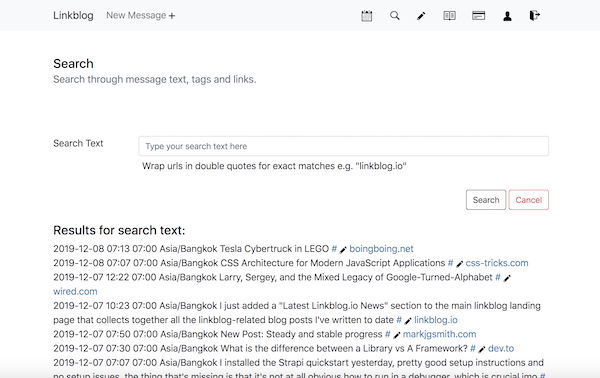Click # permalink on CSS Architecture row
This screenshot has width=600, height=378.
450,263
